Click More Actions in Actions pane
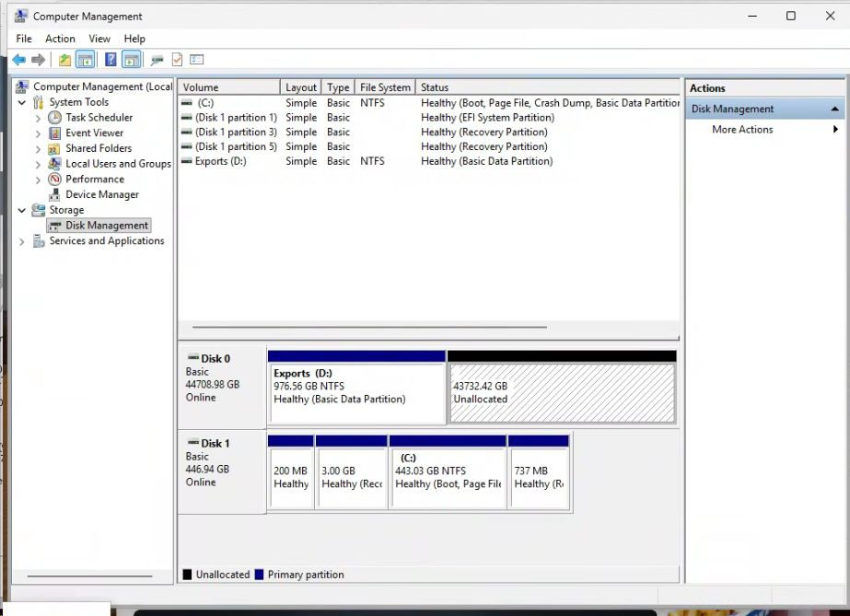Viewport: 850px width, 616px height. pyautogui.click(x=742, y=130)
